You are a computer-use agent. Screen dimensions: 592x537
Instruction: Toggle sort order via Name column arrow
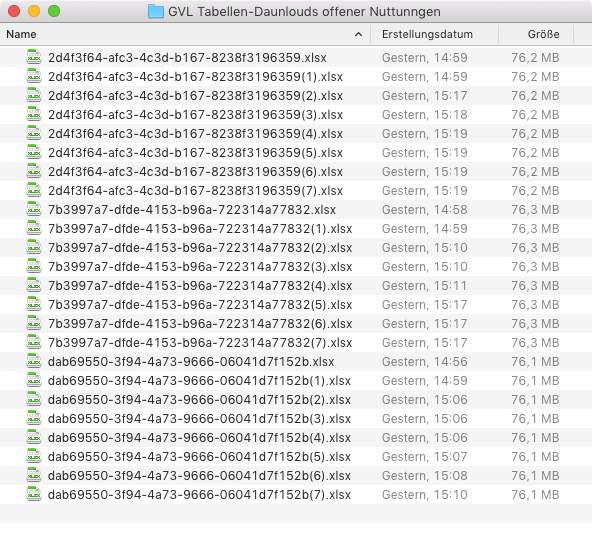(358, 34)
